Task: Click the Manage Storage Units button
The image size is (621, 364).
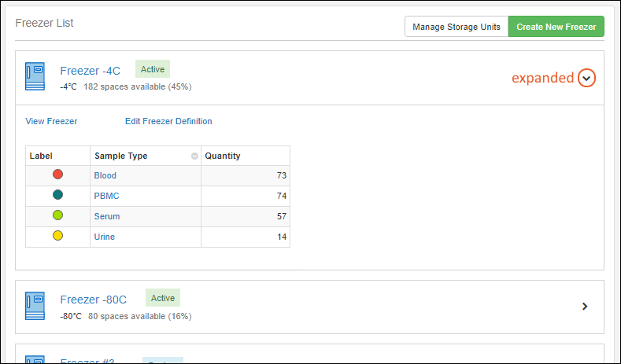Action: [457, 27]
